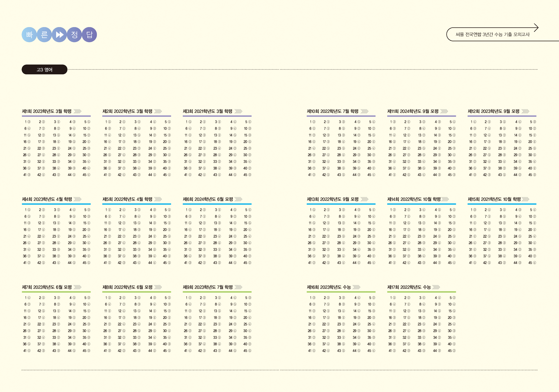Click heading 제9회 2023학년도 7월 학평
This screenshot has height=392, width=559.
(208, 287)
